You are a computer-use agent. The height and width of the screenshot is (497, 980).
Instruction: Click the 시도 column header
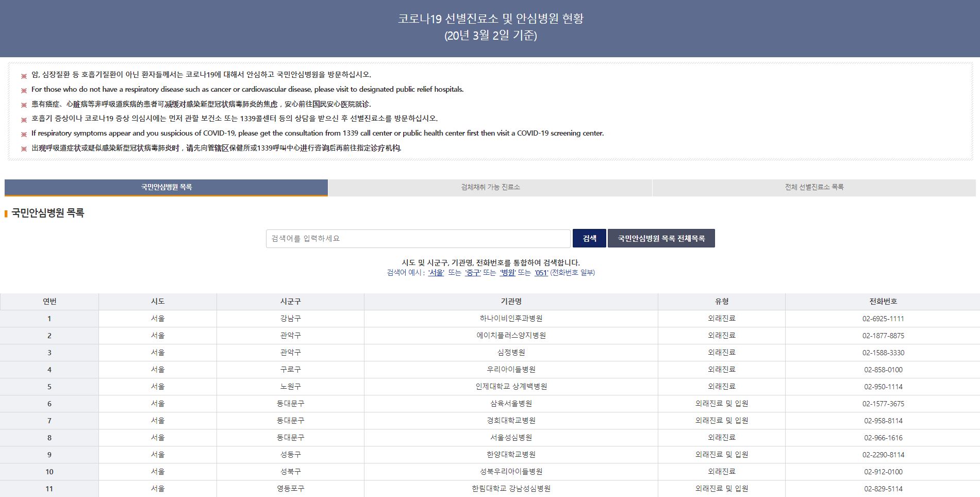pyautogui.click(x=158, y=302)
